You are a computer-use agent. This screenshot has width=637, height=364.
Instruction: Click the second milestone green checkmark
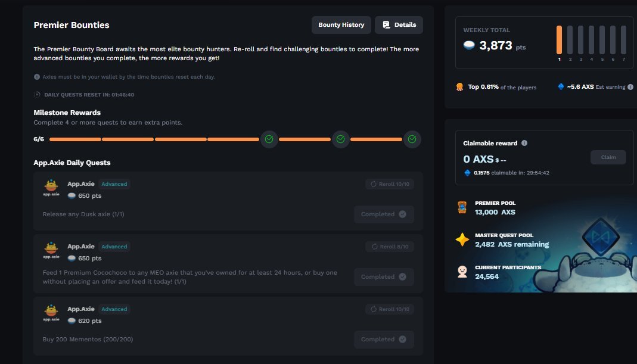click(340, 139)
